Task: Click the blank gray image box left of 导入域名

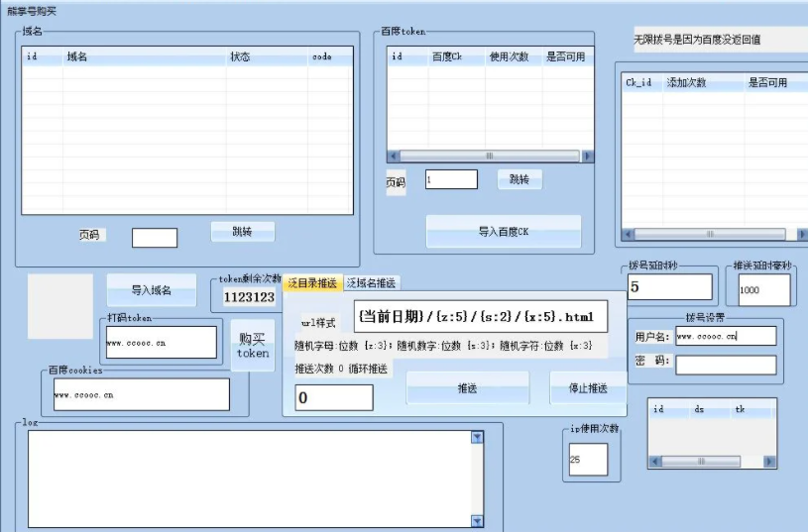Action: 60,306
